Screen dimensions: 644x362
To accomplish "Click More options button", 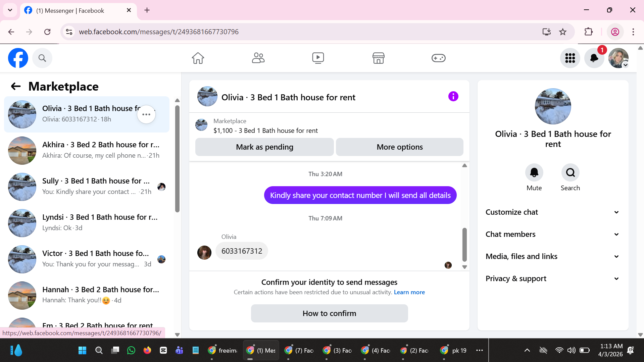I will tap(400, 147).
